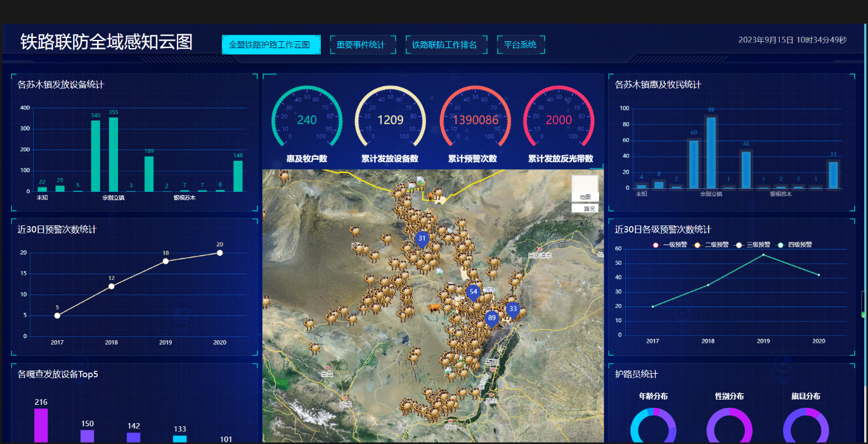The image size is (868, 444).
Task: Switch to the 重要事件统计 tab
Action: click(360, 45)
